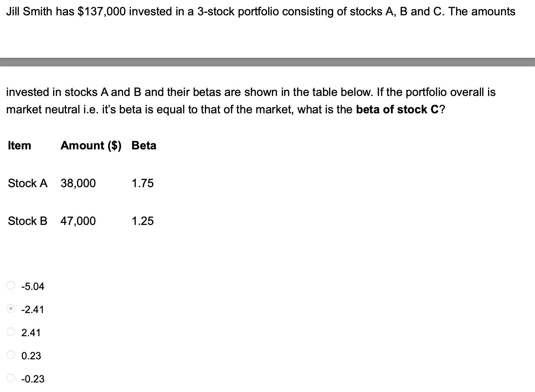Select the -2.41 answer option
535x392 pixels.
32,310
